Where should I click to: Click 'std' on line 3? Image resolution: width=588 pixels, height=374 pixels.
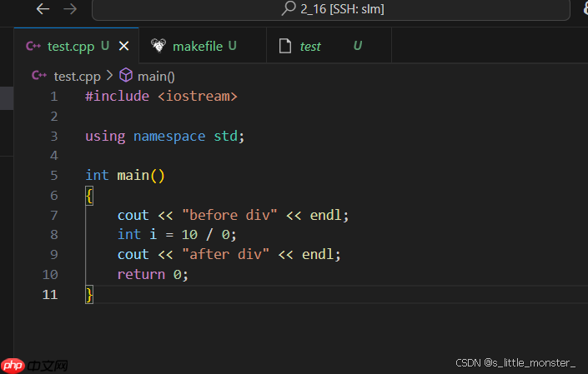[x=226, y=137]
